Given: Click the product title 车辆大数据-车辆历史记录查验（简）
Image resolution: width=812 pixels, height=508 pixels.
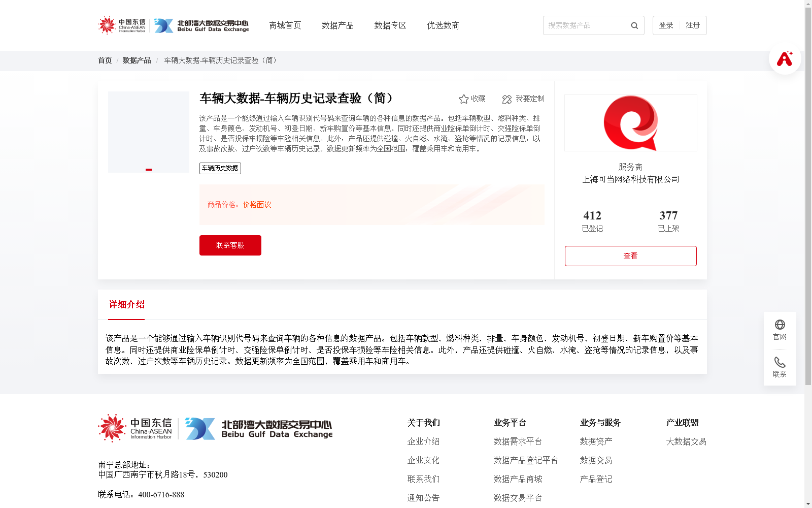Looking at the screenshot, I should (x=297, y=98).
